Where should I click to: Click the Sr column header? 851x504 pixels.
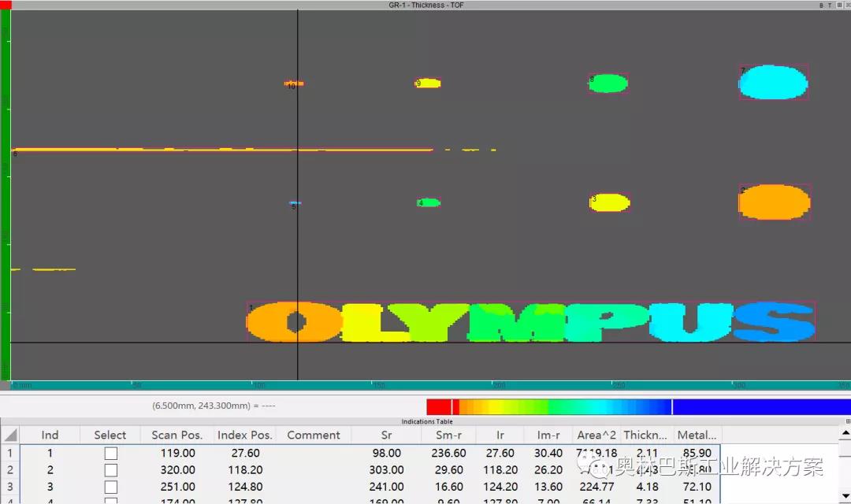pos(386,435)
